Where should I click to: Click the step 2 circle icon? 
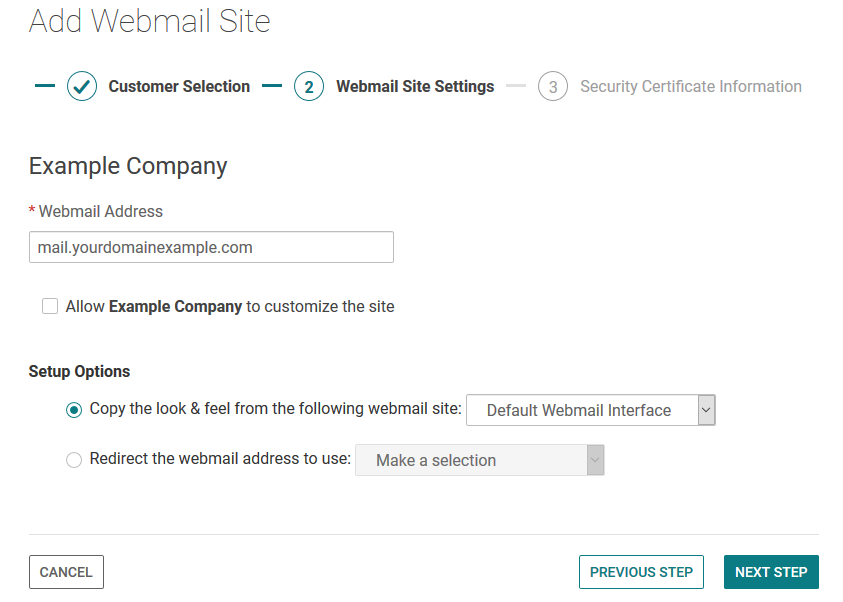pyautogui.click(x=309, y=87)
